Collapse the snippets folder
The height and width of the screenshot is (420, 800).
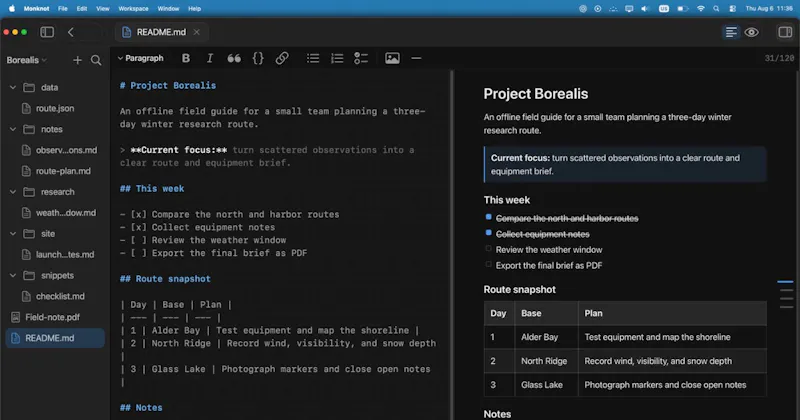(13, 276)
